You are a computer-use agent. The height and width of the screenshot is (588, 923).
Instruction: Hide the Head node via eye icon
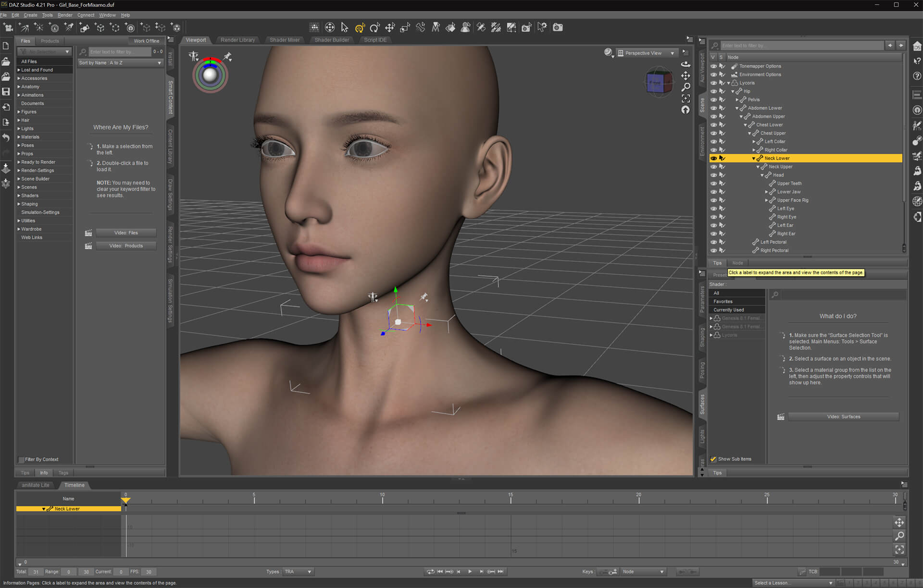714,175
